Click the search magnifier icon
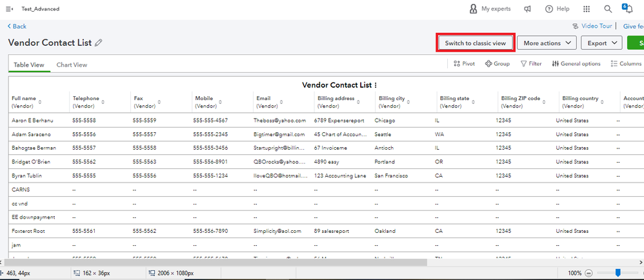The width and height of the screenshot is (644, 280). point(608,9)
